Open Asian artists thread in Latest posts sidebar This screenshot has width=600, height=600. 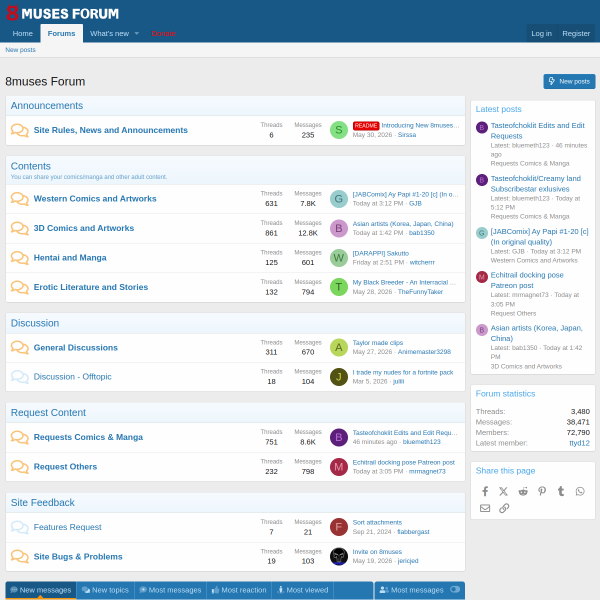pos(536,333)
